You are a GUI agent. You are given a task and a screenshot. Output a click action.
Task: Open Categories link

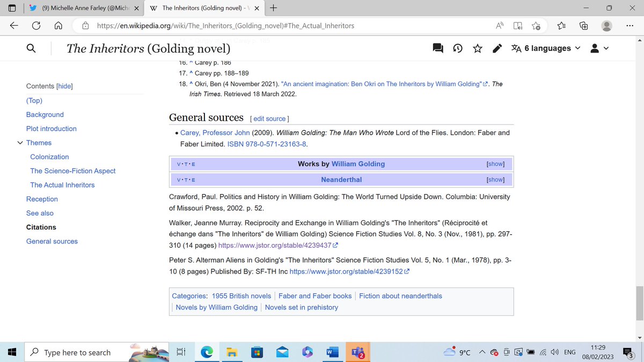189,296
